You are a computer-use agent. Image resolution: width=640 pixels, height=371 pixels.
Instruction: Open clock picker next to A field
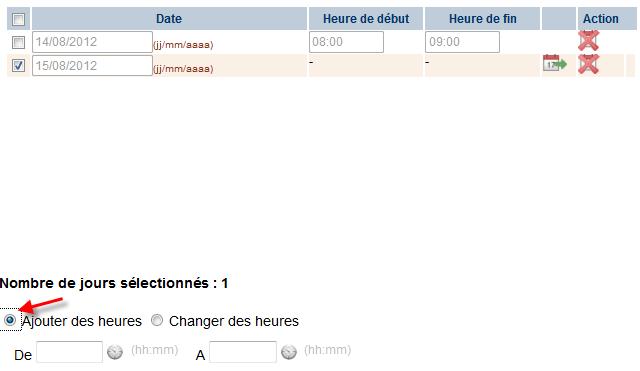coord(289,352)
